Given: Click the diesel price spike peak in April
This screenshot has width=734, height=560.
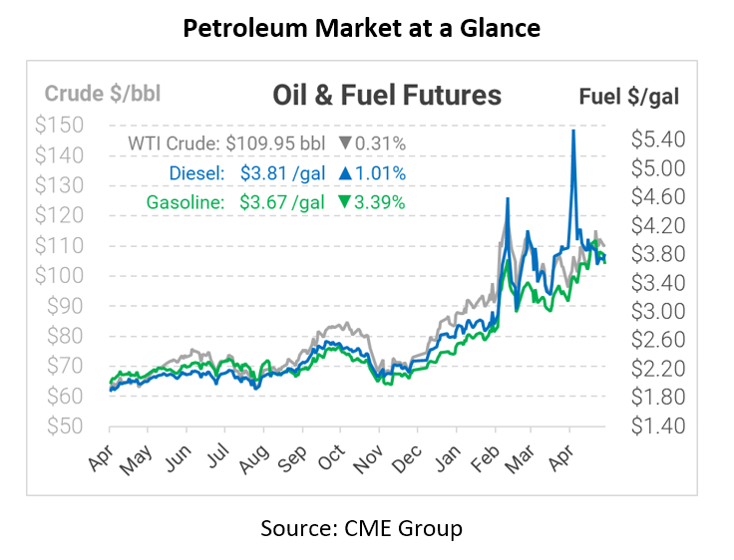Looking at the screenshot, I should click(573, 131).
